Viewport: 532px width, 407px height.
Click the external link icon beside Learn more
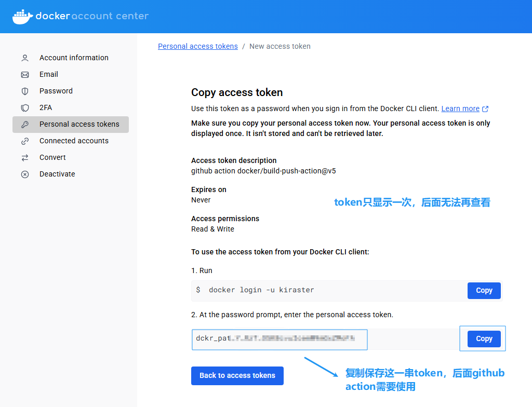(485, 109)
